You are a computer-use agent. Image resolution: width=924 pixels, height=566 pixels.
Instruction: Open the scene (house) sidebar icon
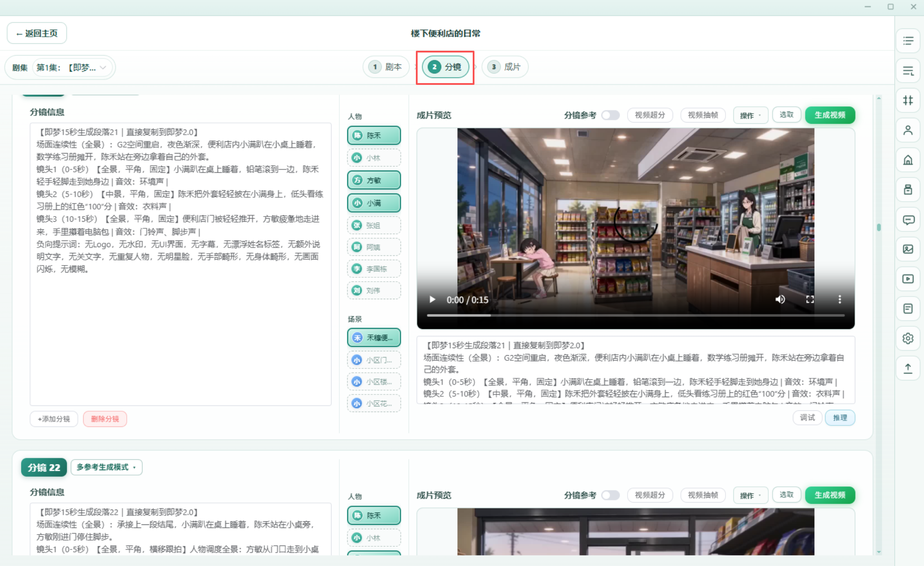(x=908, y=160)
